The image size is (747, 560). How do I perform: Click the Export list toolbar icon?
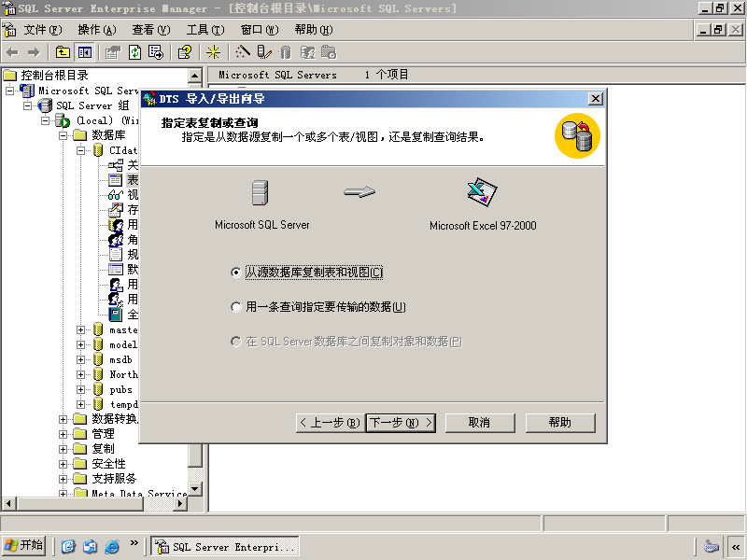[x=156, y=52]
